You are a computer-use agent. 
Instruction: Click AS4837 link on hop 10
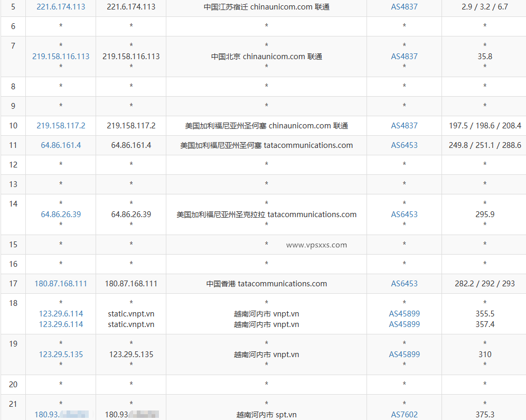pos(404,126)
